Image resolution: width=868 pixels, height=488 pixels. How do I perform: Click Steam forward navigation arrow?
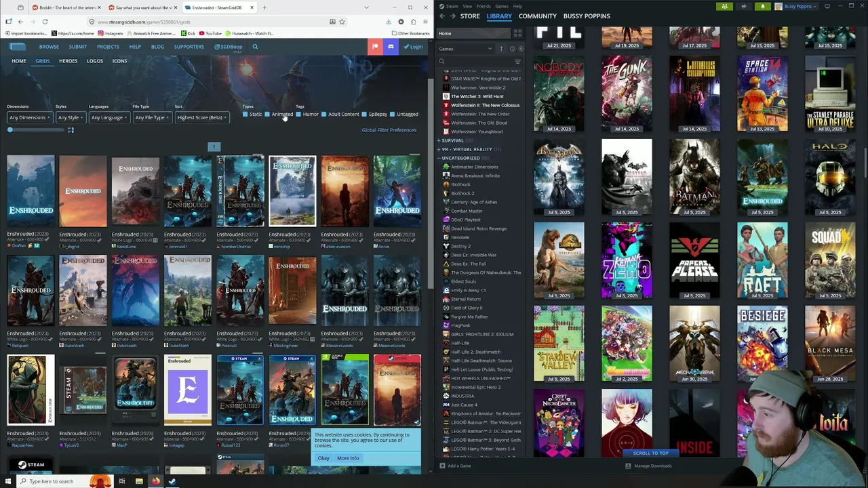click(x=453, y=16)
